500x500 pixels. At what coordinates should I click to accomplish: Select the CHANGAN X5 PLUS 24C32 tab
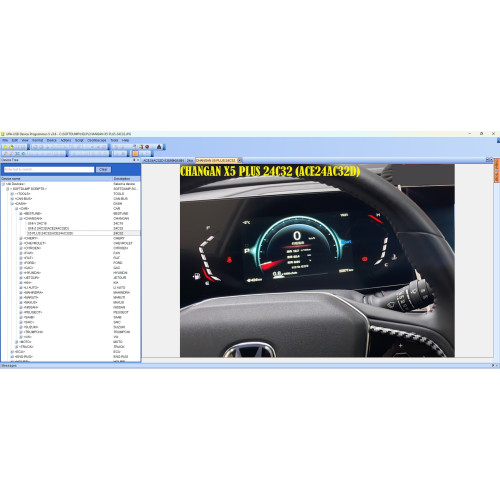pyautogui.click(x=216, y=160)
